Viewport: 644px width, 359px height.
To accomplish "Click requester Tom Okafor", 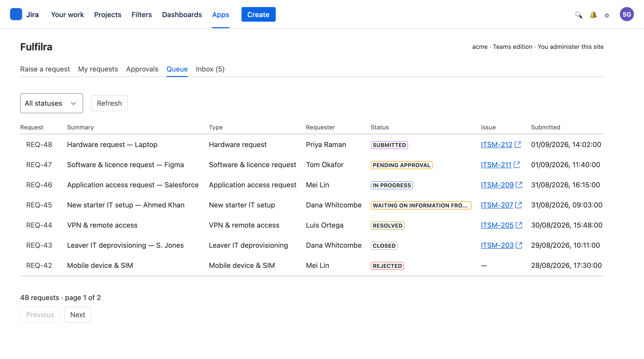I will (x=325, y=165).
